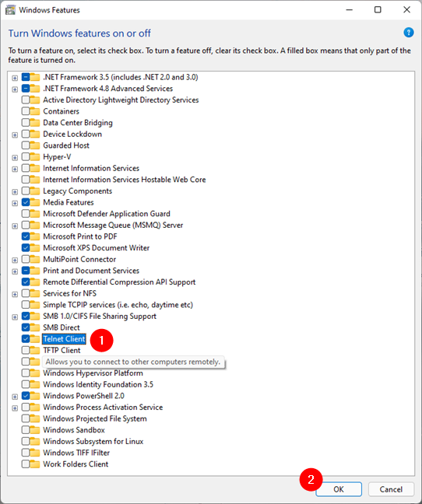Click the Windows Features title bar icon
Screen dimensions: 422x504
click(10, 10)
